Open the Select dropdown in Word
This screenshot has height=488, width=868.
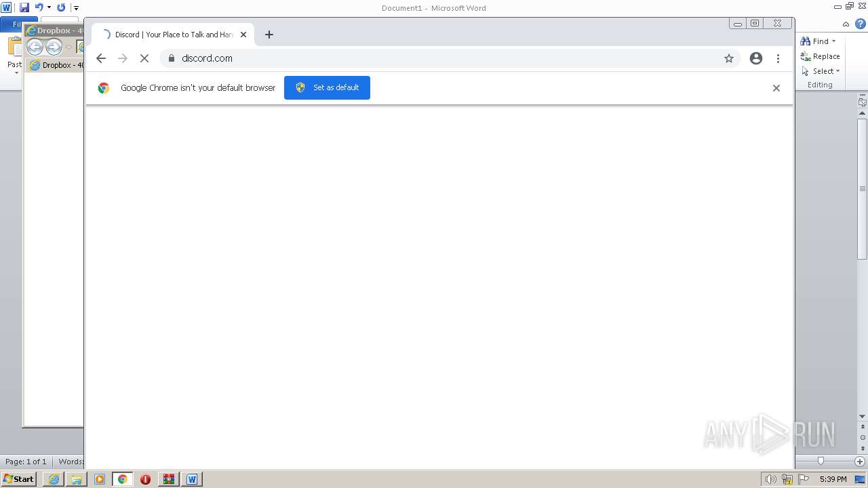(821, 71)
